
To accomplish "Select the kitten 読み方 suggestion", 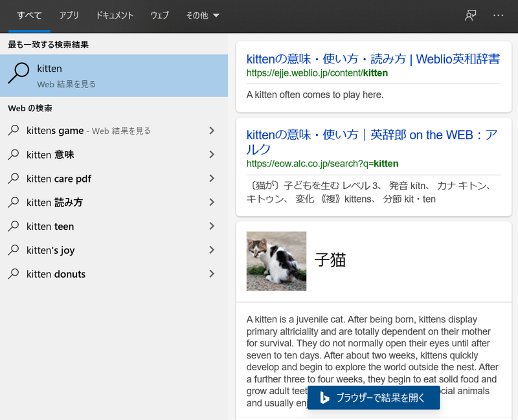I will (114, 202).
